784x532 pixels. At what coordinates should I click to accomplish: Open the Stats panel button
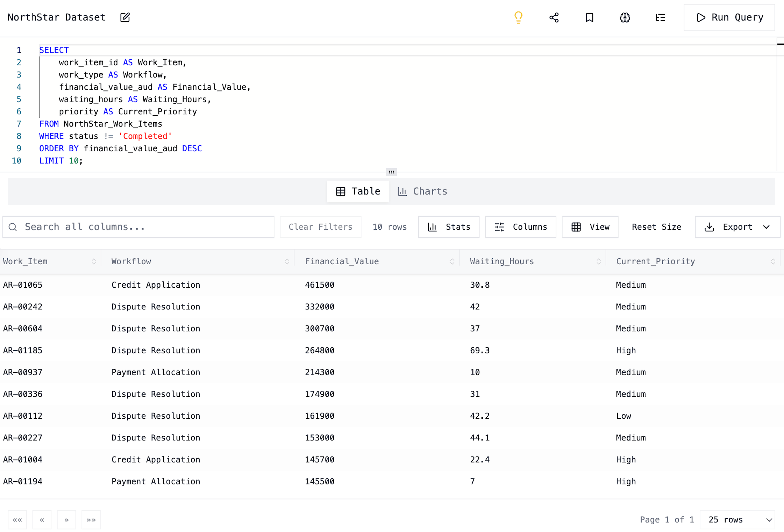[x=449, y=227]
